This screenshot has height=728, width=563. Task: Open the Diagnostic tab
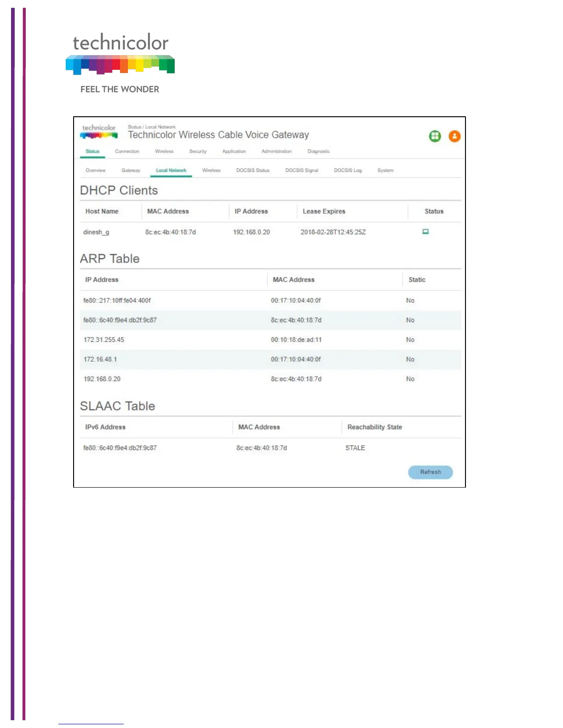point(319,151)
